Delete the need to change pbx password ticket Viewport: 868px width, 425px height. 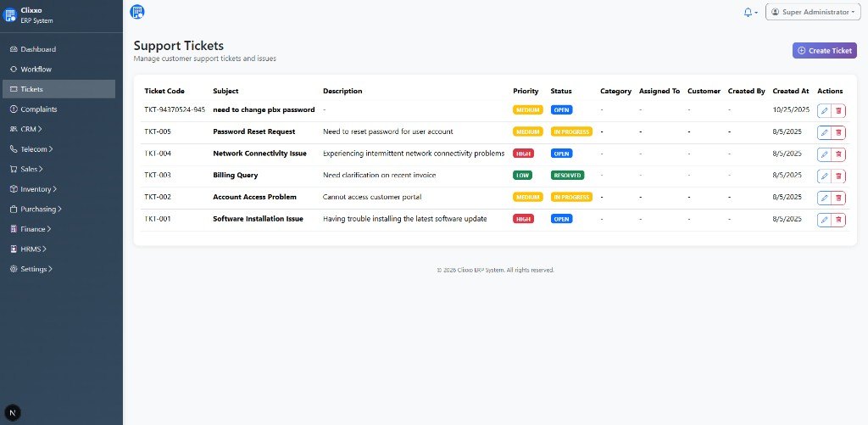(x=838, y=111)
